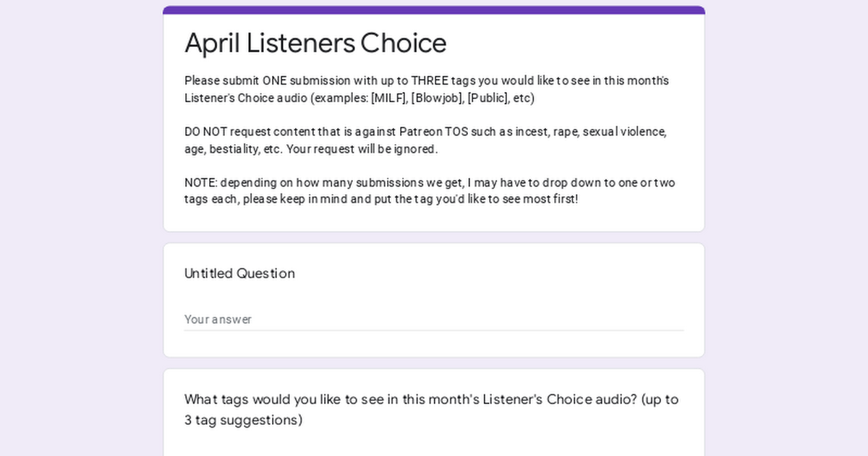868x456 pixels.
Task: Select the "April Listeners Choice" form title
Action: 315,43
